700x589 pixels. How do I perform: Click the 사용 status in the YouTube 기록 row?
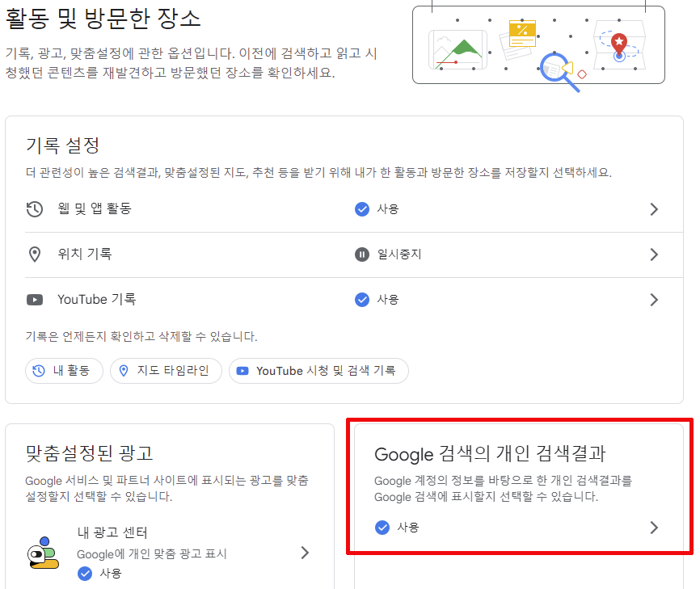click(388, 300)
